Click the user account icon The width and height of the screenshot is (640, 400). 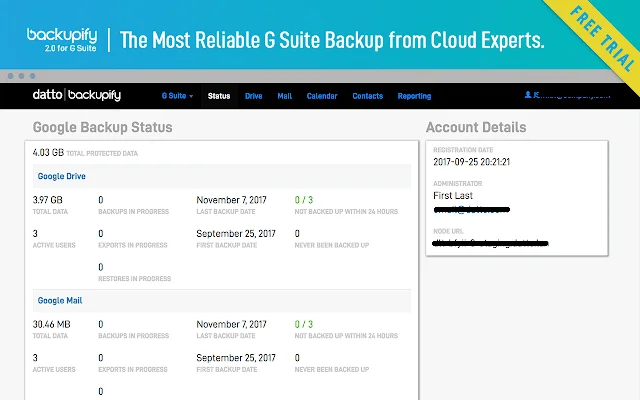click(528, 95)
